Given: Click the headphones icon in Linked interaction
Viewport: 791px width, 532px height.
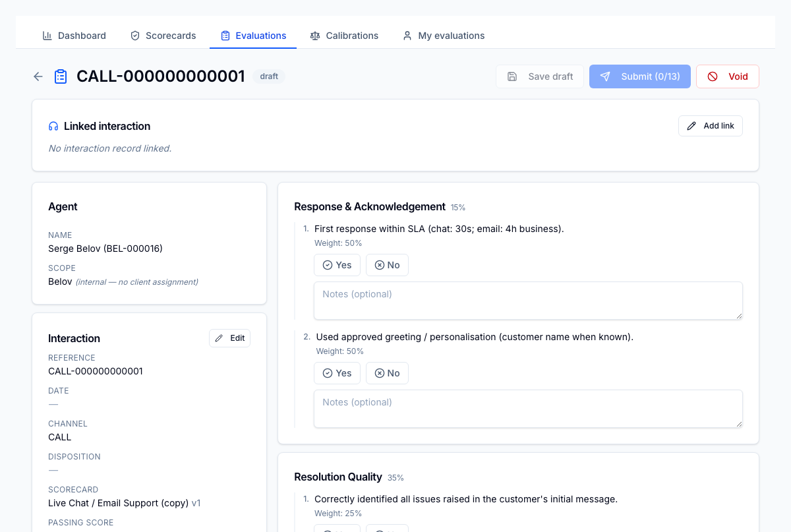Looking at the screenshot, I should click(53, 126).
